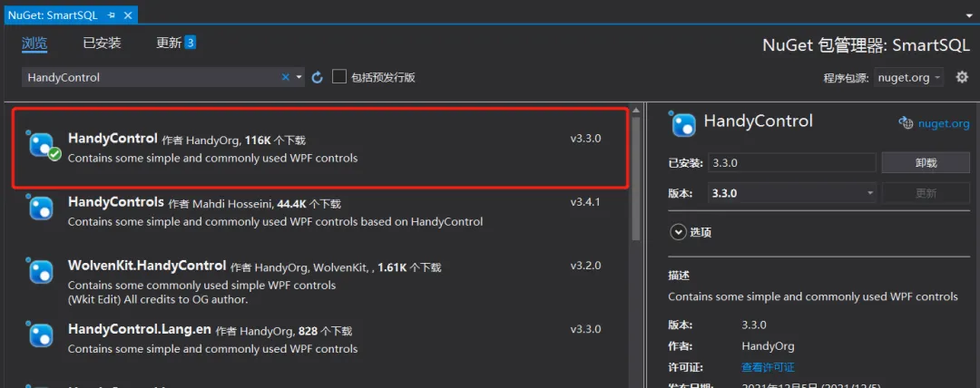Click the HandyControl.Lang.en package icon

pos(41,335)
